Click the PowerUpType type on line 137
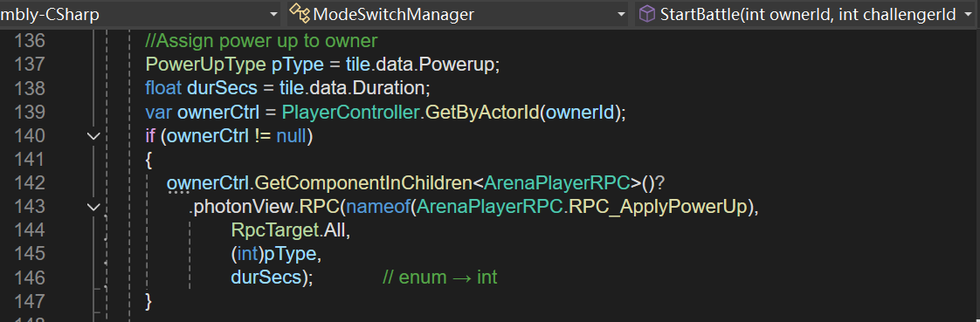The width and height of the screenshot is (980, 322). click(x=205, y=65)
